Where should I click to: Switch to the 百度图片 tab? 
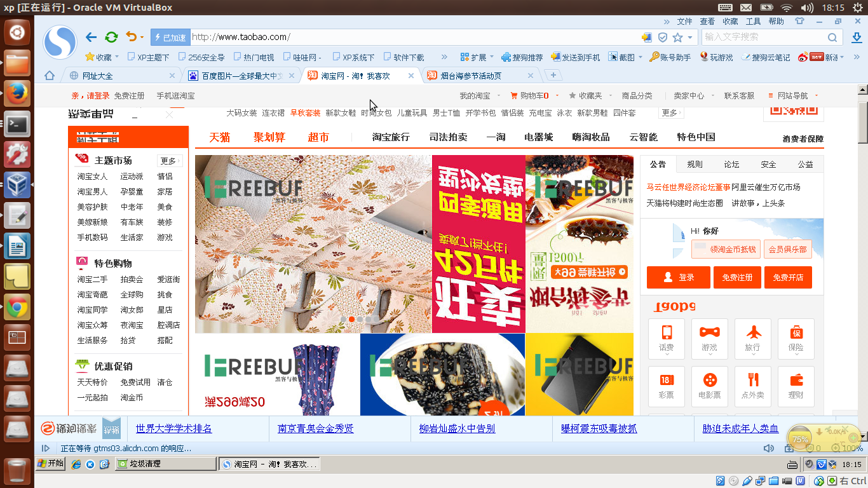[242, 76]
